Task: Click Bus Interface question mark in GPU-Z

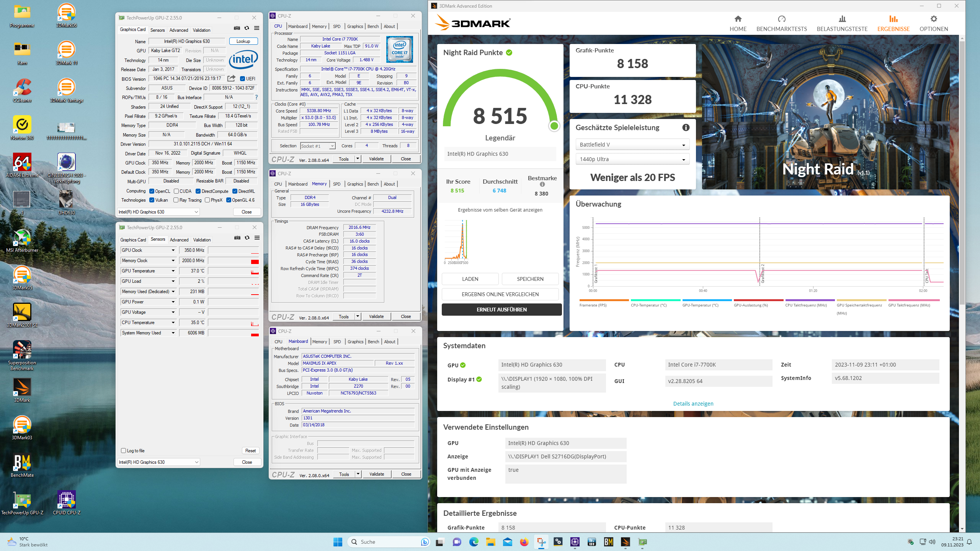Action: (x=256, y=97)
